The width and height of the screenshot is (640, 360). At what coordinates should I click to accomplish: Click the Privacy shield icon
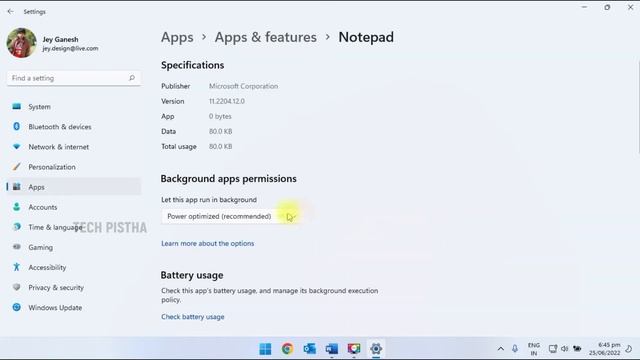(16, 287)
